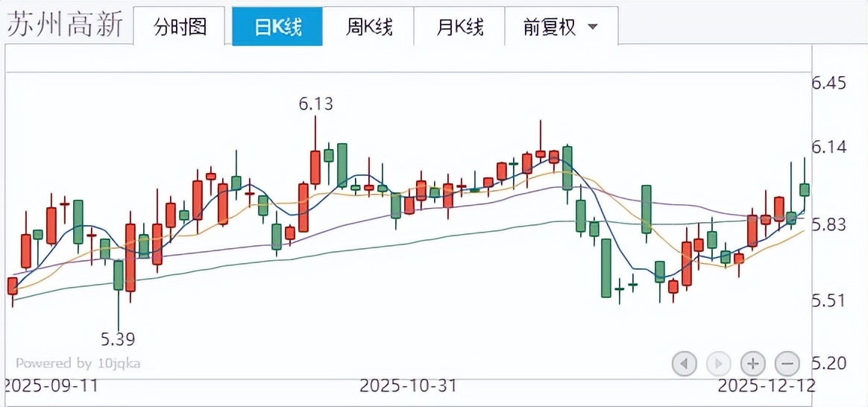The width and height of the screenshot is (868, 407).
Task: Click the 6.45 price axis label
Action: pos(829,83)
